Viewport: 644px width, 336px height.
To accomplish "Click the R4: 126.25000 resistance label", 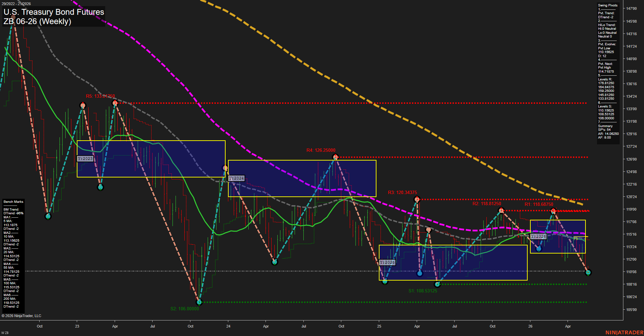I will [x=321, y=150].
